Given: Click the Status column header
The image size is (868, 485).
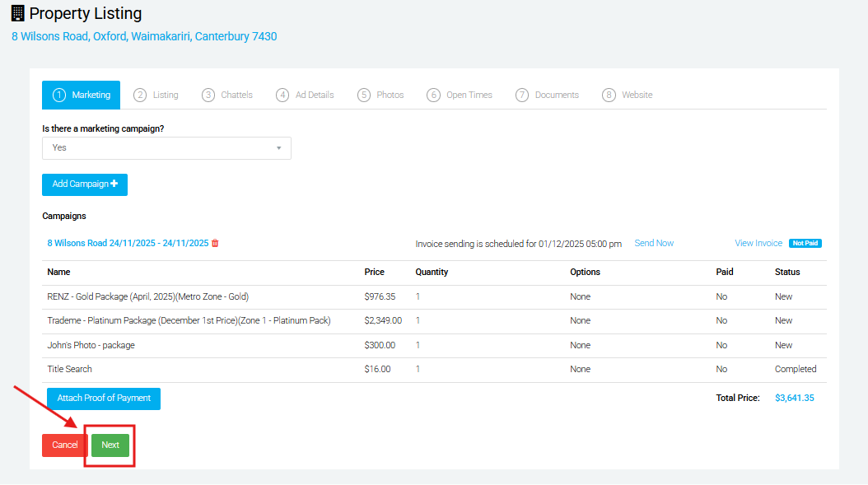Looking at the screenshot, I should tap(787, 272).
